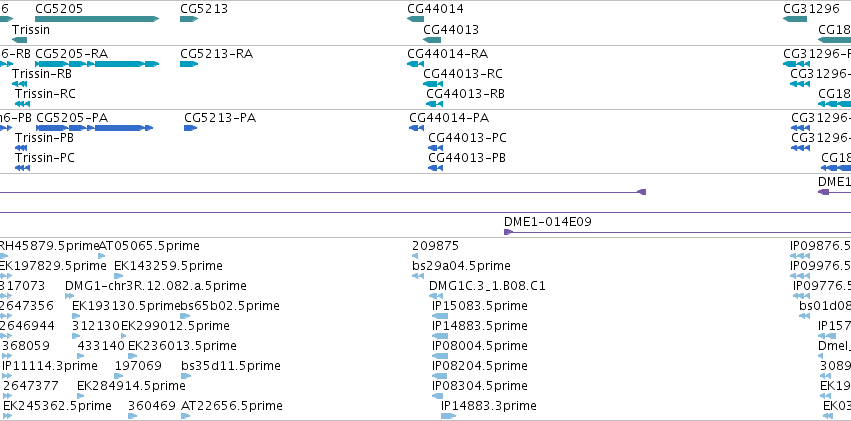Select the bs29a04.5prime EST arrow
The image size is (851, 421).
[x=418, y=276]
